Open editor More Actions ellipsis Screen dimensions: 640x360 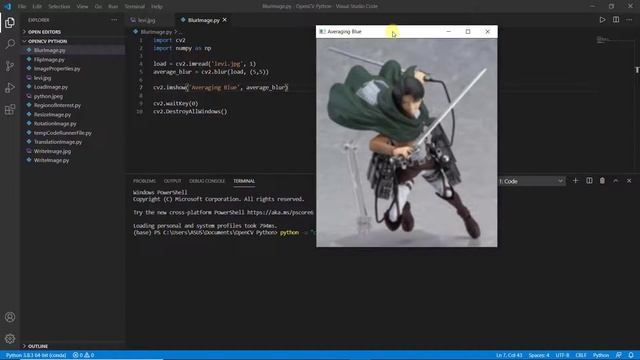[x=629, y=20]
